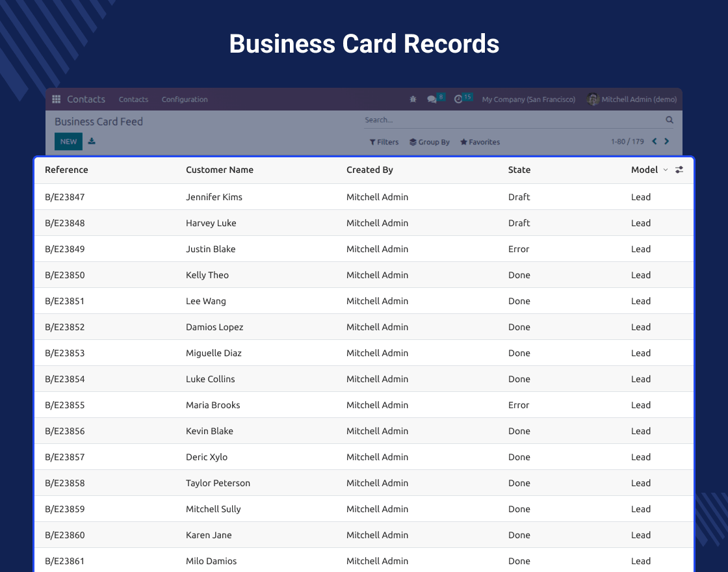The height and width of the screenshot is (572, 728).
Task: Select customer Taylor Peterson
Action: [218, 483]
